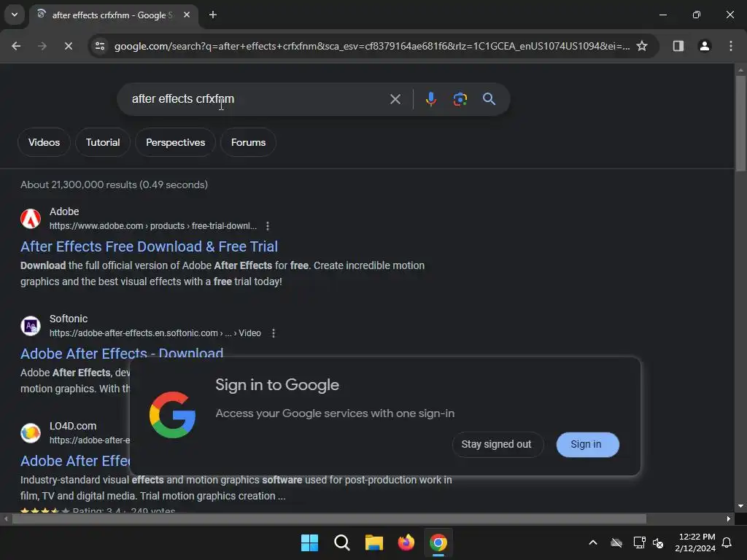This screenshot has width=747, height=560.
Task: Clear the Google search box
Action: (395, 99)
